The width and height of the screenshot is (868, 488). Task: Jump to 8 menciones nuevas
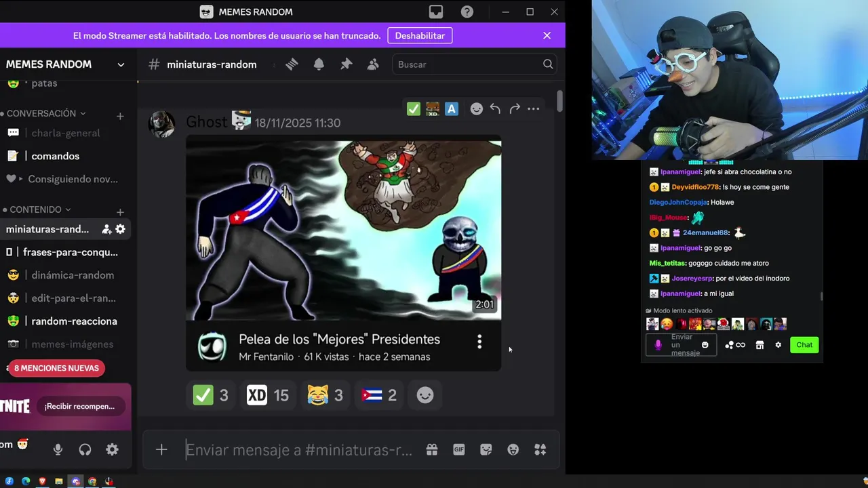pyautogui.click(x=56, y=368)
